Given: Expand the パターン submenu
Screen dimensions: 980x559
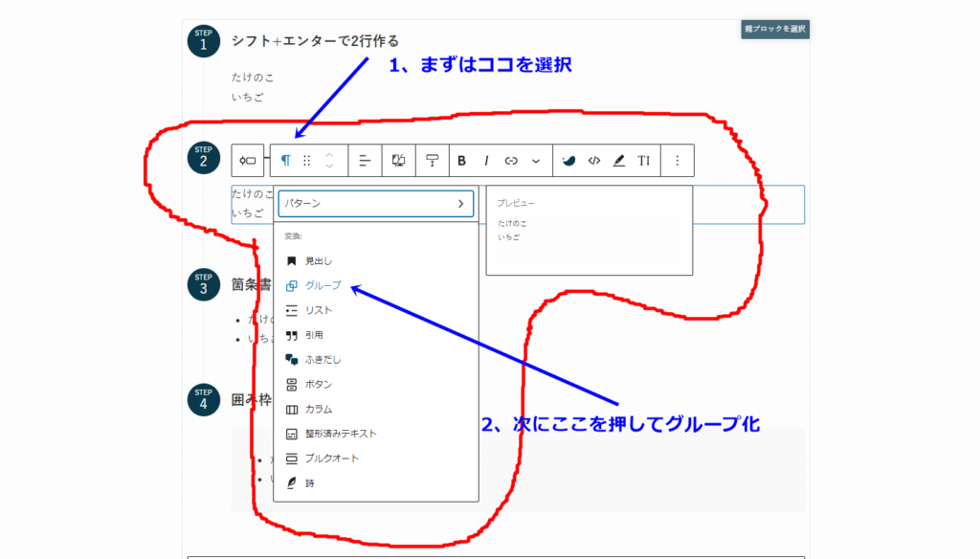Looking at the screenshot, I should coord(375,204).
